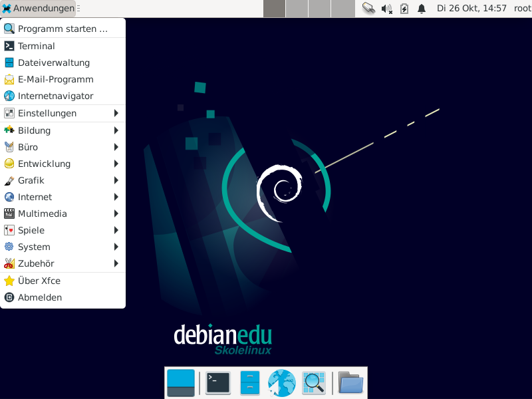
Task: Launch the web browser globe in dock
Action: click(x=281, y=382)
